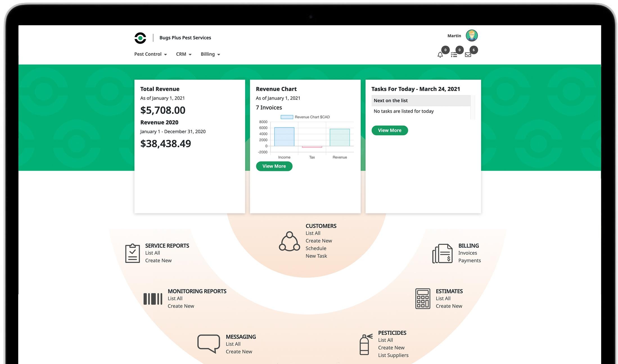Screen dimensions: 618x364
Task: Click the Monitoring Reports barcode icon
Action: coord(153,299)
